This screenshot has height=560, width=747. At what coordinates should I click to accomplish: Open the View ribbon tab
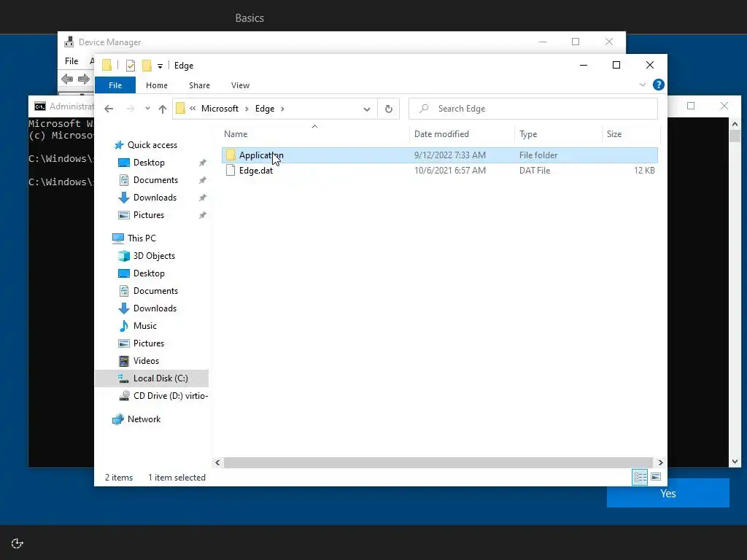pyautogui.click(x=240, y=85)
